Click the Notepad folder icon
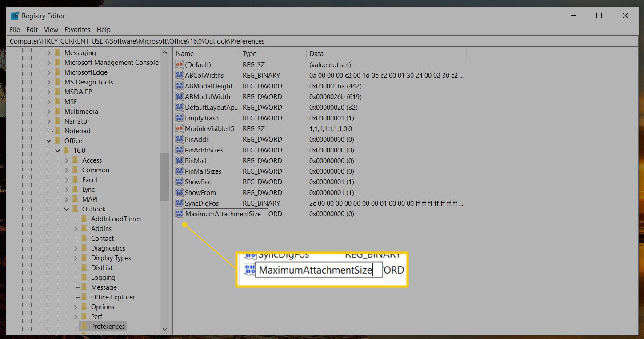The width and height of the screenshot is (644, 339). click(57, 131)
